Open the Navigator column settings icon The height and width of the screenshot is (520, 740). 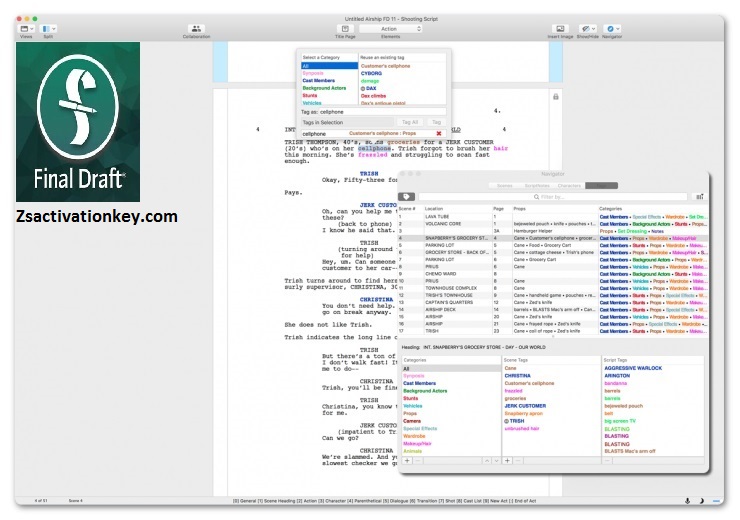(700, 196)
